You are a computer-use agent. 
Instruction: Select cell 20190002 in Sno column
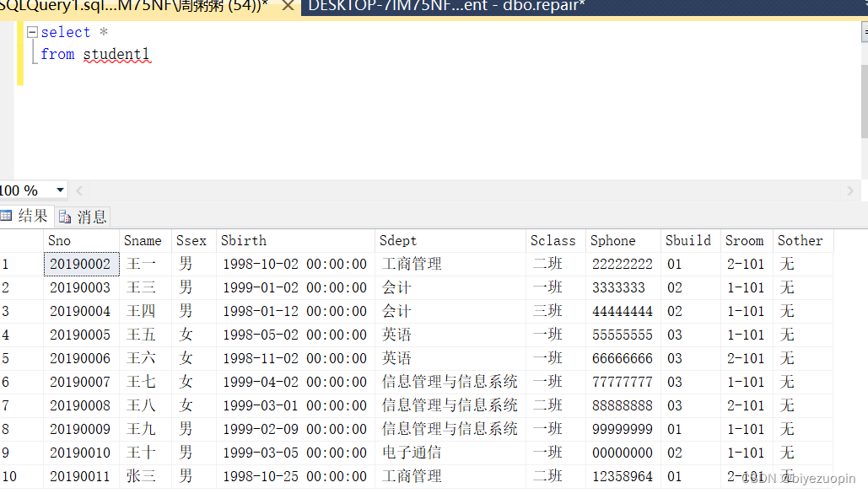[81, 264]
